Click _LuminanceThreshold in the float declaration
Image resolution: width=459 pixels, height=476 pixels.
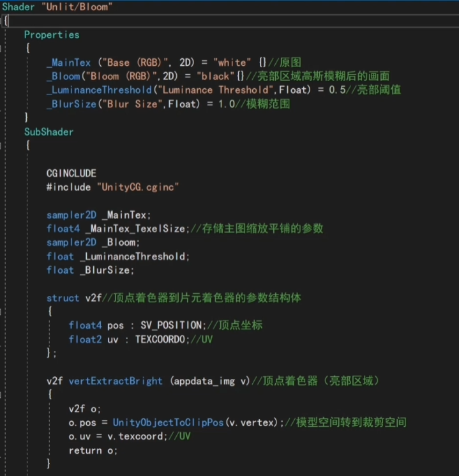[133, 256]
